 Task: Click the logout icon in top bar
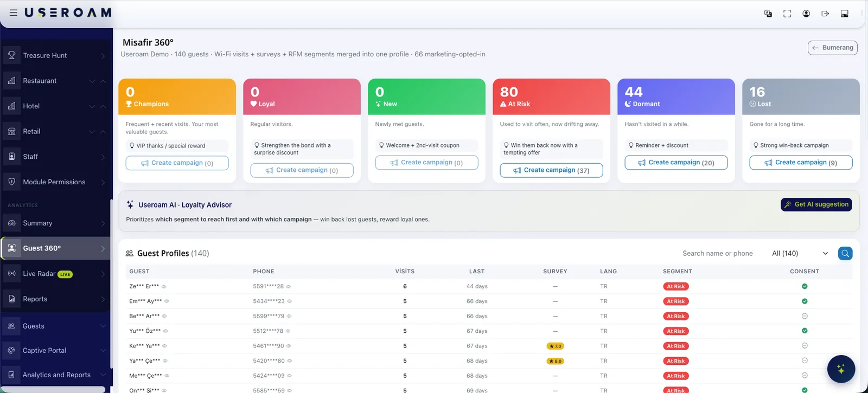(825, 14)
